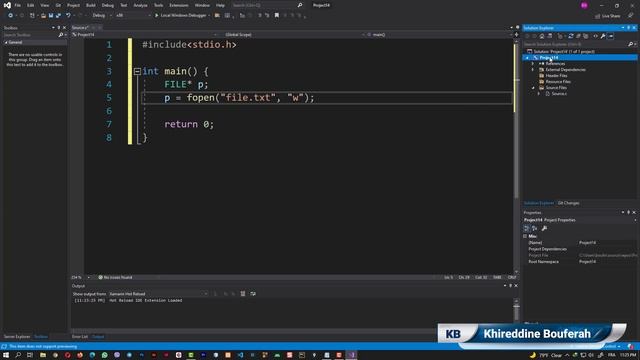
Task: Click the No issues found indicator
Action: point(115,278)
